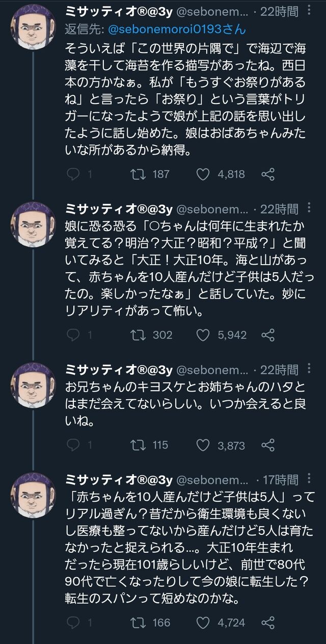Retweet the tweet showing 115 retweets

(137, 445)
